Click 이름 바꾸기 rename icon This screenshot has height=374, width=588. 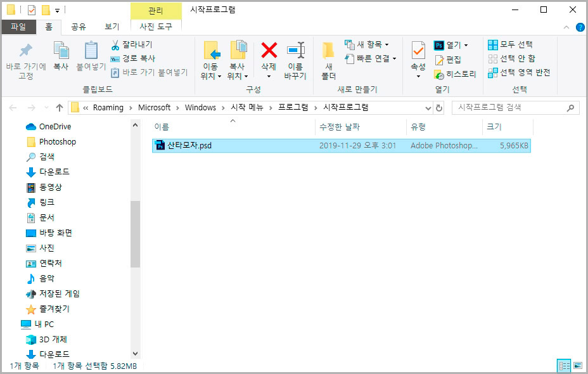[296, 50]
